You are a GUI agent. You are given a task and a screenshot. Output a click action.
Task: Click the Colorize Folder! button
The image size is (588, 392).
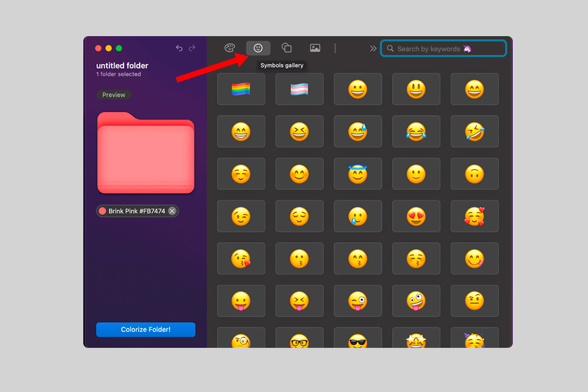click(x=146, y=330)
